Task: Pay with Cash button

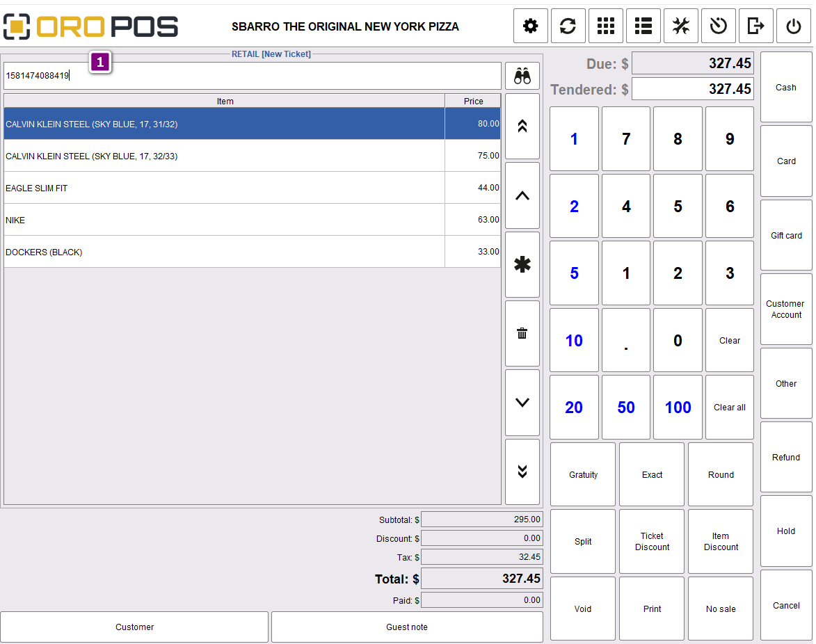Action: pyautogui.click(x=786, y=88)
